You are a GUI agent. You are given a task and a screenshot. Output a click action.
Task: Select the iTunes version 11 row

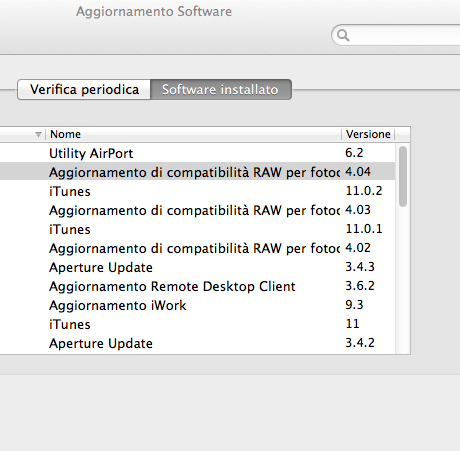tap(198, 324)
